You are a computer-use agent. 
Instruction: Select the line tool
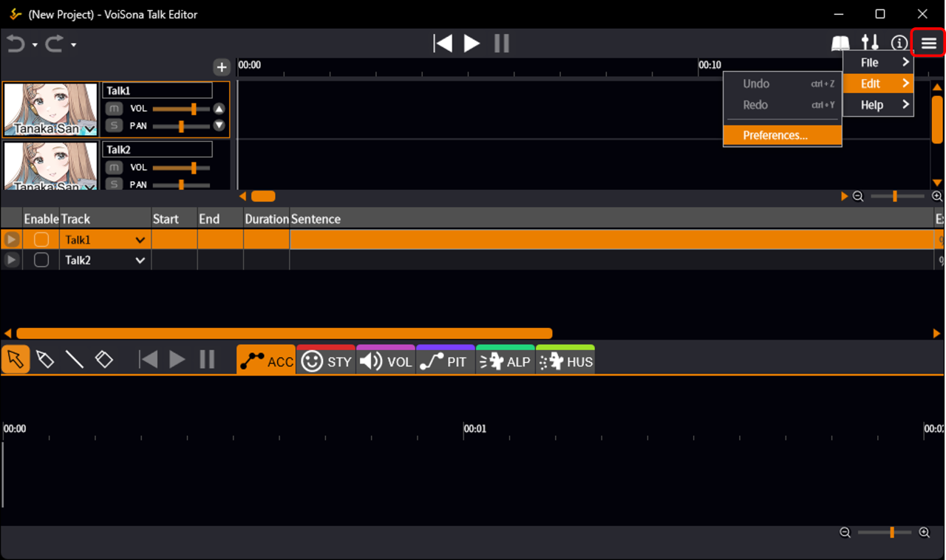pyautogui.click(x=75, y=360)
